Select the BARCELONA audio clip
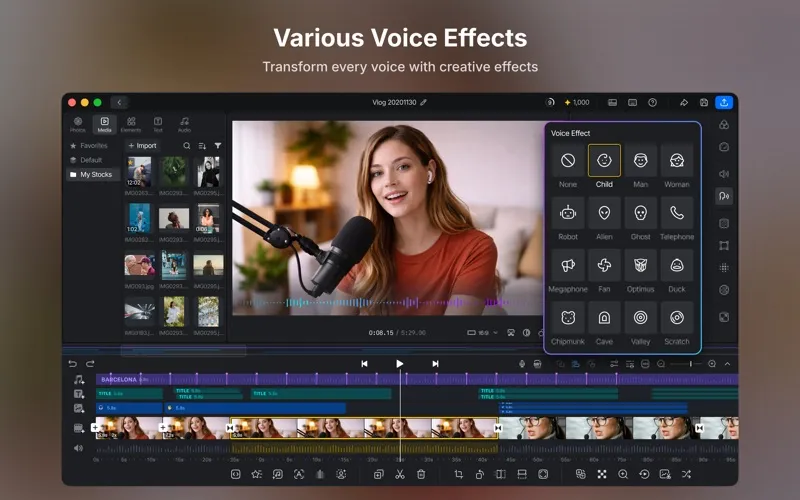The image size is (800, 500). 417,380
